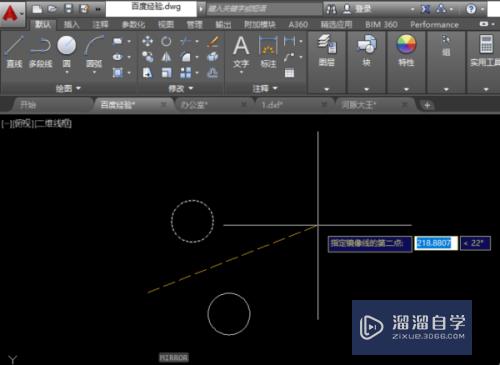Activate the Mirror tool in Modify panel
The height and width of the screenshot is (365, 500).
[x=166, y=57]
